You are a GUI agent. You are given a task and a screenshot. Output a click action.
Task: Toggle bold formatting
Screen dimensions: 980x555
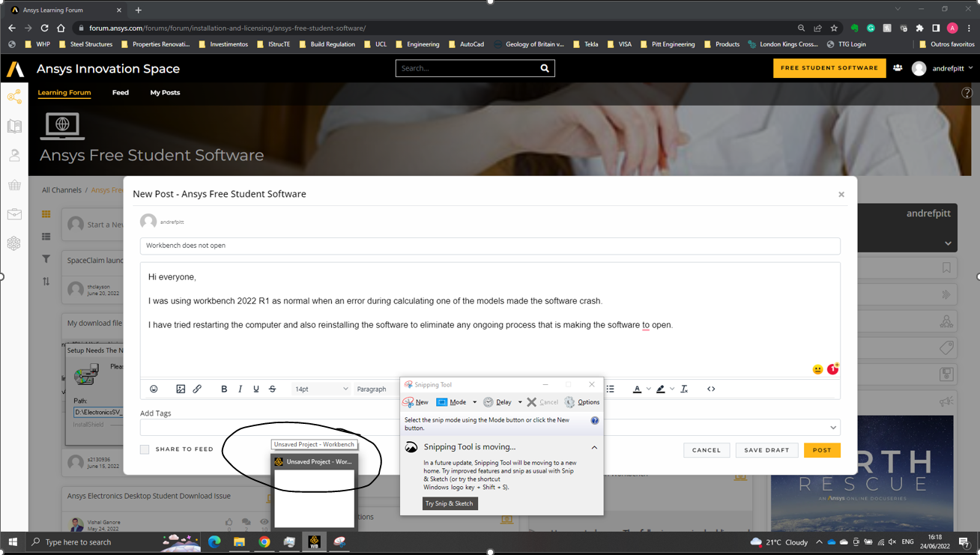coord(224,389)
